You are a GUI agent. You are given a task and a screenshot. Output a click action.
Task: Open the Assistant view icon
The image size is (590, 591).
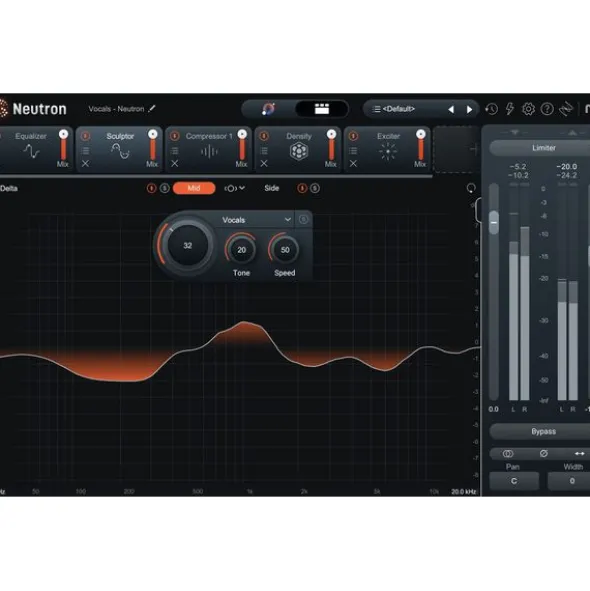point(268,109)
